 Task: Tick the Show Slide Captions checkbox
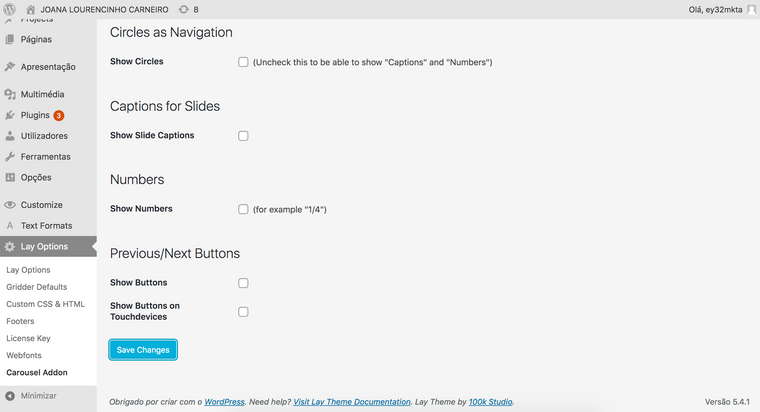click(243, 136)
